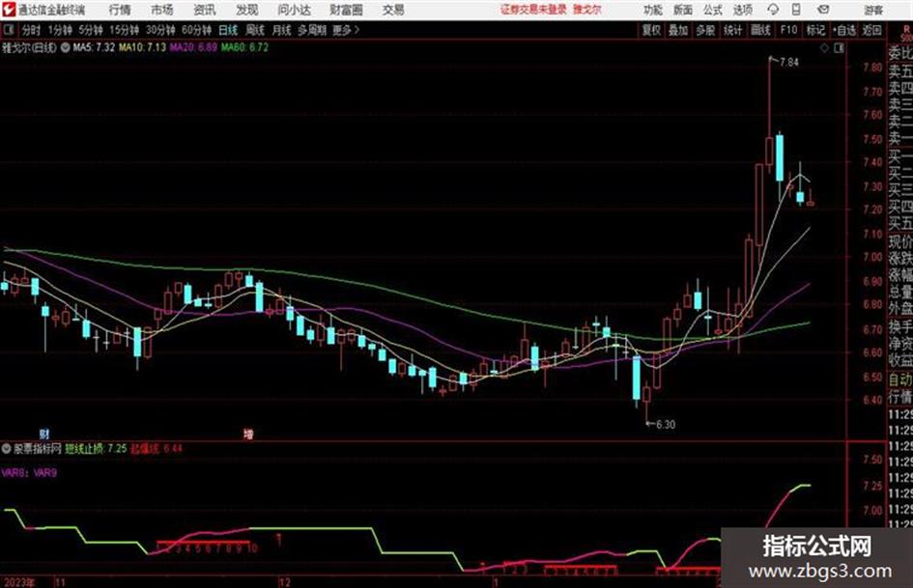Open the 选项 menu
The height and width of the screenshot is (588, 913).
[x=743, y=10]
